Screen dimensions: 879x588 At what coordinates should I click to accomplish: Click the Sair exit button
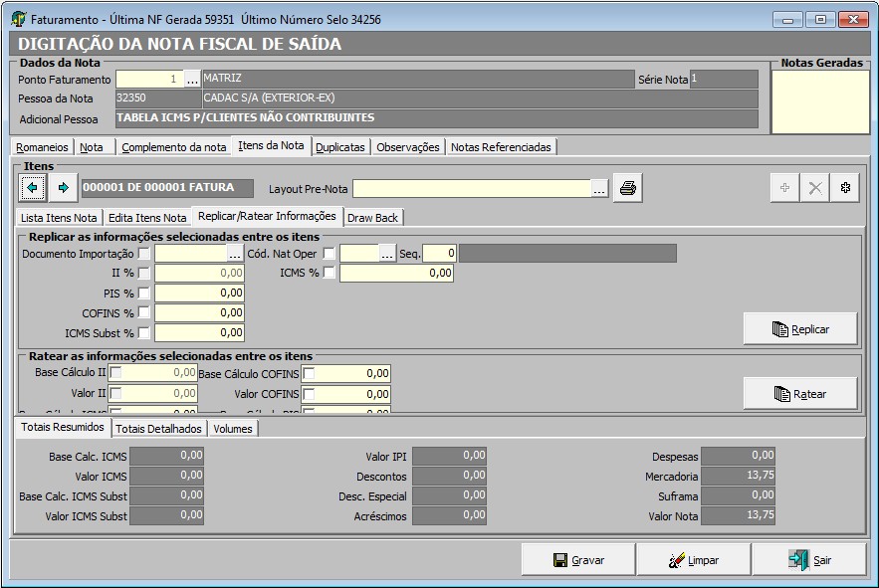[x=809, y=560]
